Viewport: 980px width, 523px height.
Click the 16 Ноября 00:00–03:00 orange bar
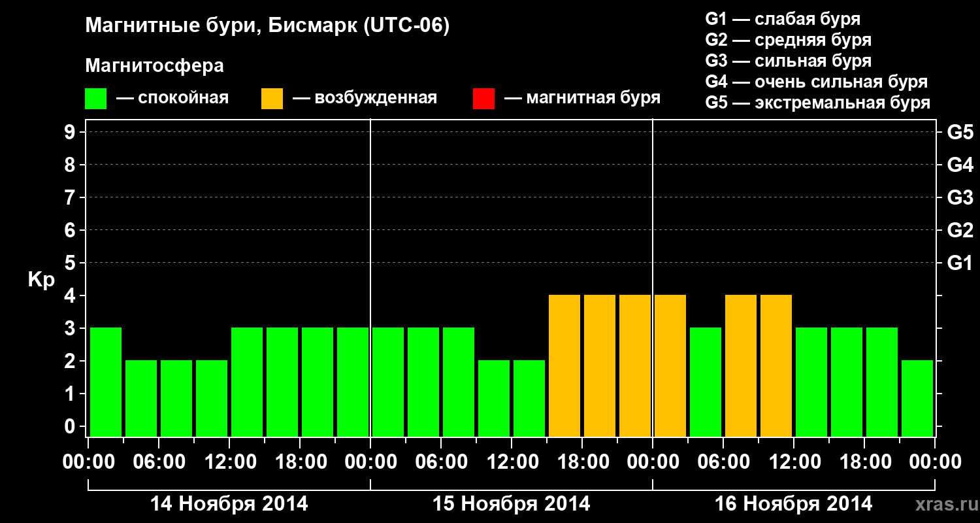pos(670,365)
